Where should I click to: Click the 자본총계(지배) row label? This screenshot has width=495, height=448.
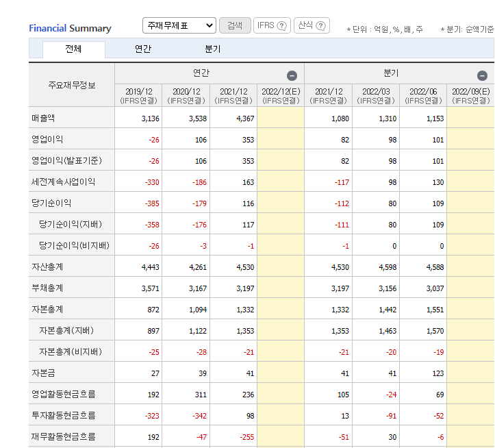coord(66,330)
